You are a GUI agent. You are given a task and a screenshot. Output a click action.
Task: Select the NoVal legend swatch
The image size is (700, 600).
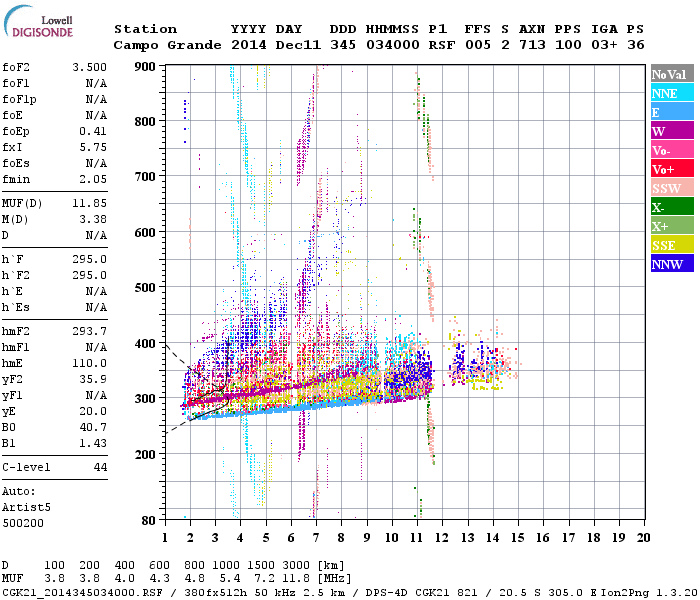click(672, 74)
